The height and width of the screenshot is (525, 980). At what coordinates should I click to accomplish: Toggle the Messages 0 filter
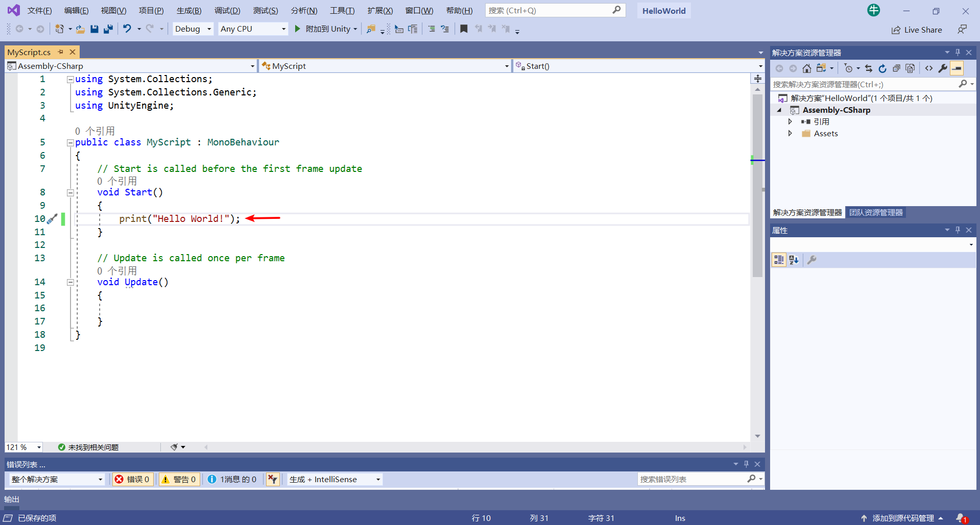coord(232,479)
